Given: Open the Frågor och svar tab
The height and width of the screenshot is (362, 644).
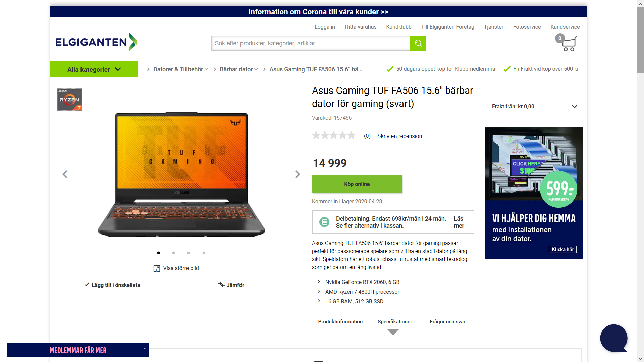Looking at the screenshot, I should (x=447, y=322).
